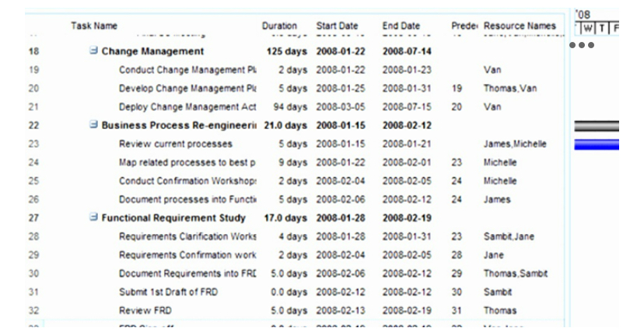The image size is (644, 335).
Task: Select task Map related processes to best p
Action: tap(187, 162)
